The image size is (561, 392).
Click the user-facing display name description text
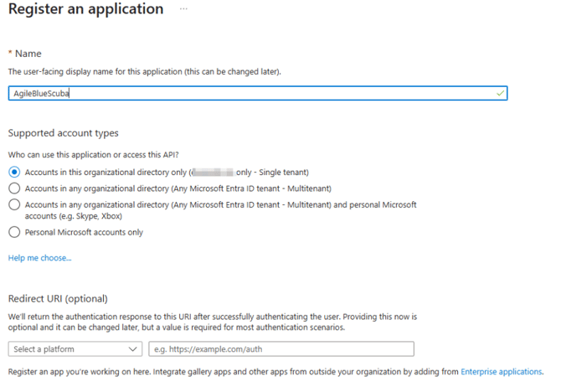[x=144, y=72]
